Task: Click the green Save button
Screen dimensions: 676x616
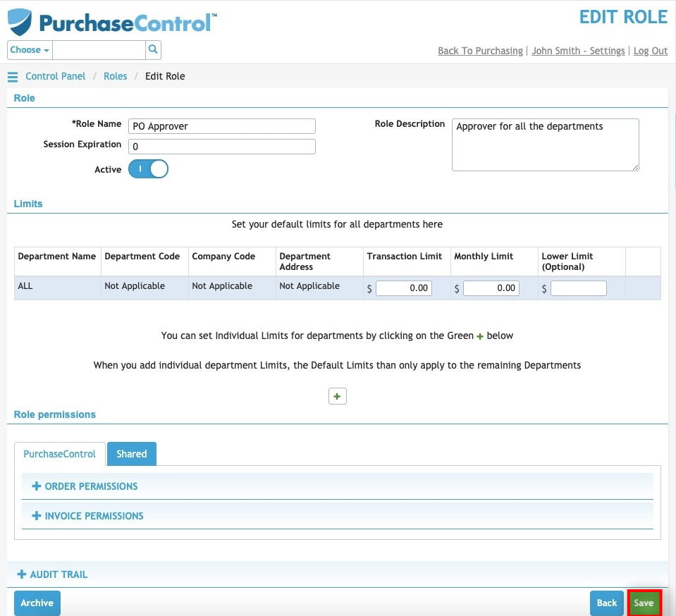Action: click(x=644, y=603)
